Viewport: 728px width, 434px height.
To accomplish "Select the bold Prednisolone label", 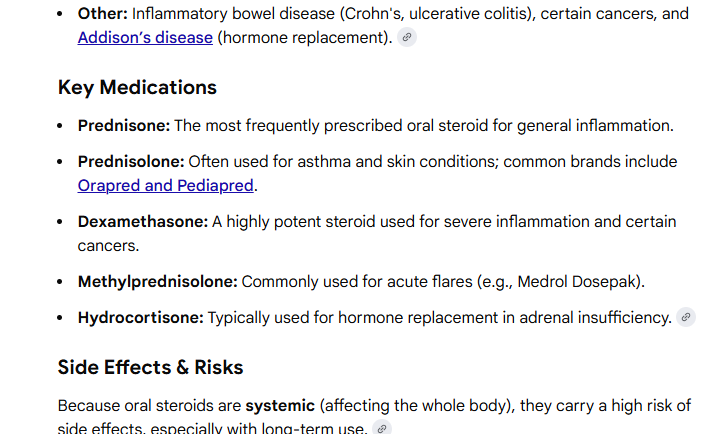I will (131, 162).
